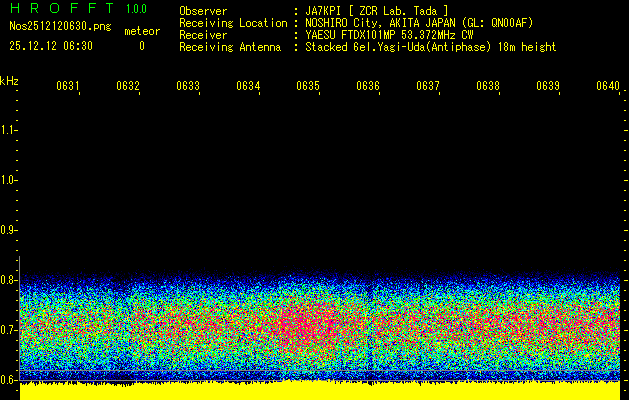The height and width of the screenshot is (400, 629).
Task: Select the 0633 time tick
Action: point(188,86)
